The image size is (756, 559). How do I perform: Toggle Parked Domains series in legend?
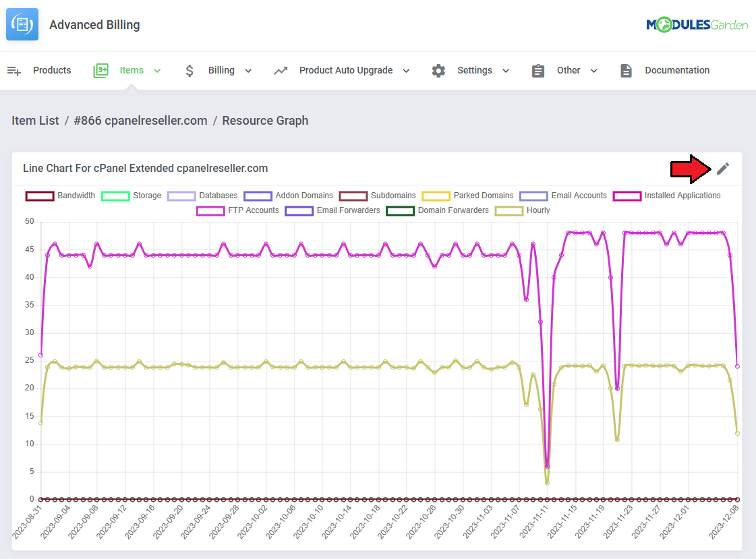click(467, 196)
